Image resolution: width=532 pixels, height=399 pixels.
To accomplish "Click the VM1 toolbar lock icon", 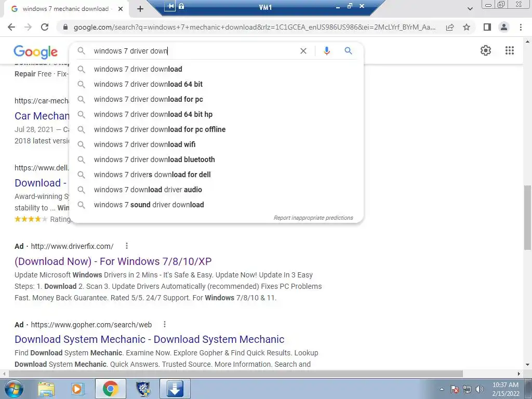I will [181, 6].
